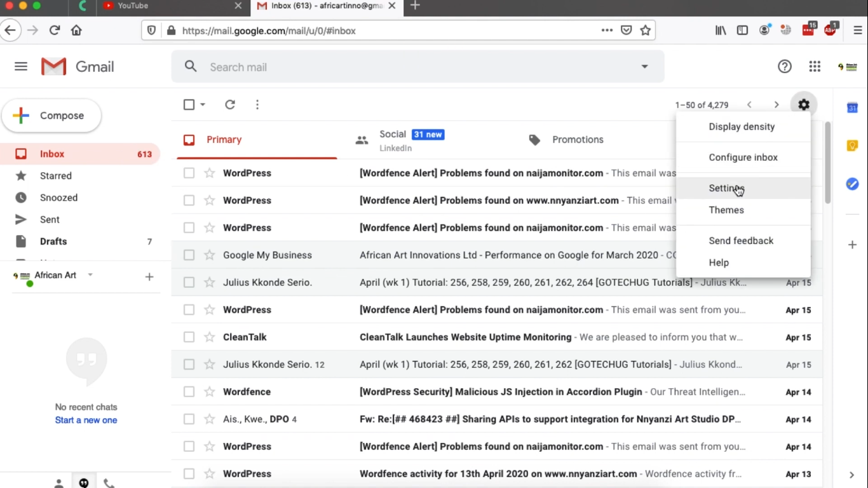Select the Ais., Kwe., DPO email checkbox
Image resolution: width=868 pixels, height=488 pixels.
click(x=189, y=419)
